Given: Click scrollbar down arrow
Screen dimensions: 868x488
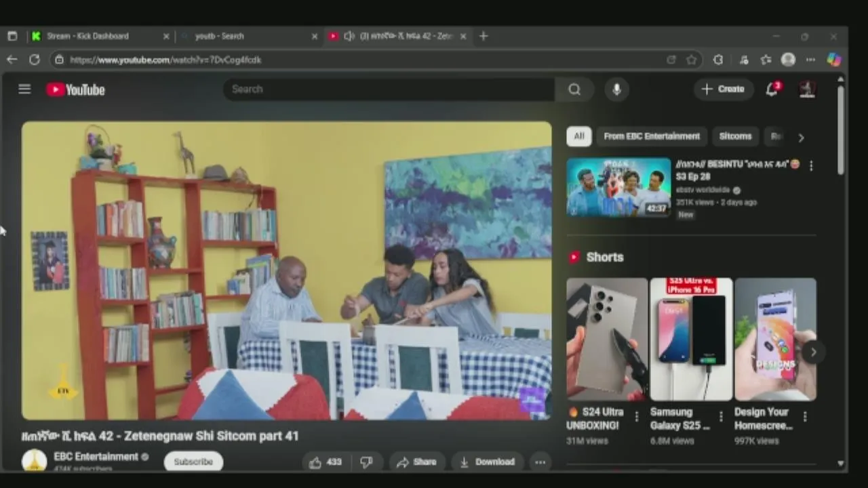Looking at the screenshot, I should click(x=841, y=464).
